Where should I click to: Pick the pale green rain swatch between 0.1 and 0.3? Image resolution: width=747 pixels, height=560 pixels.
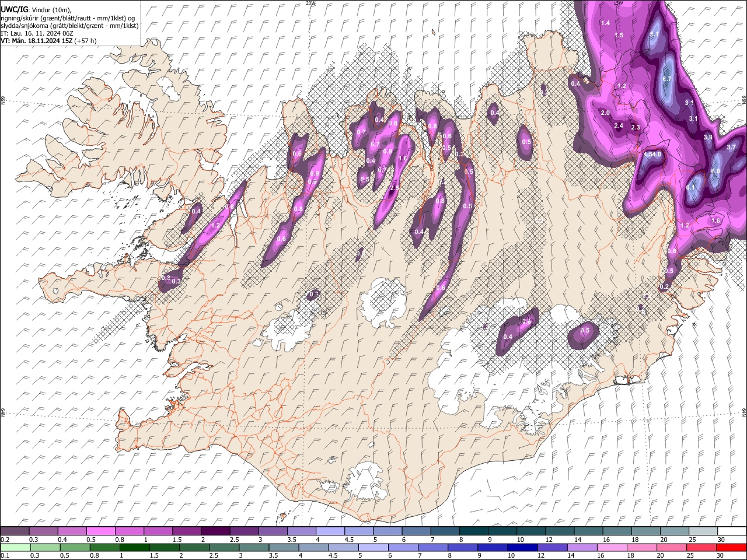coord(15,548)
